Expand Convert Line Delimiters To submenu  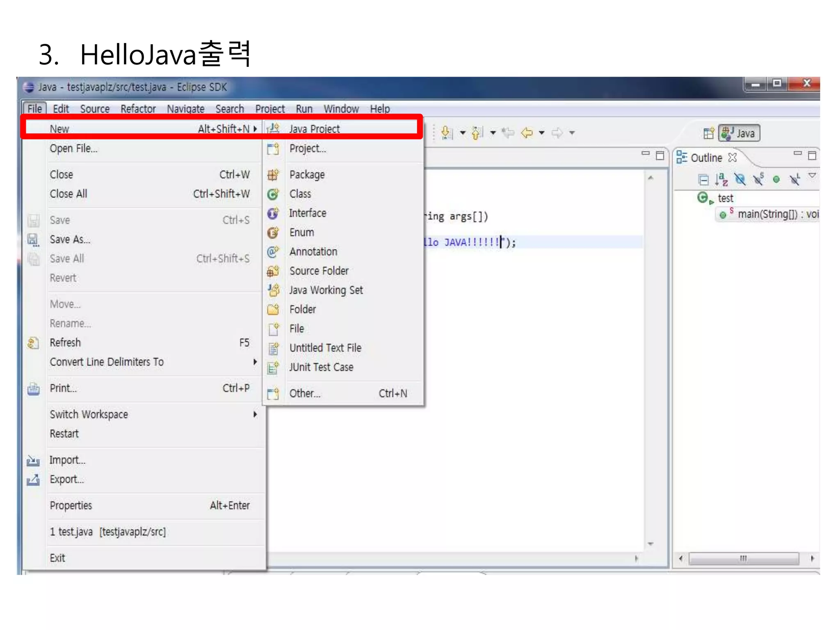pyautogui.click(x=255, y=362)
